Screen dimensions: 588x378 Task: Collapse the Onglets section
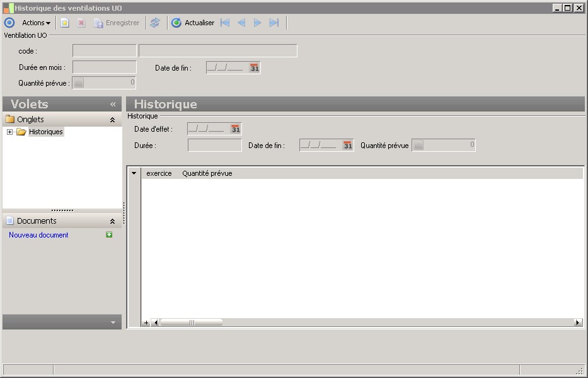click(x=112, y=120)
